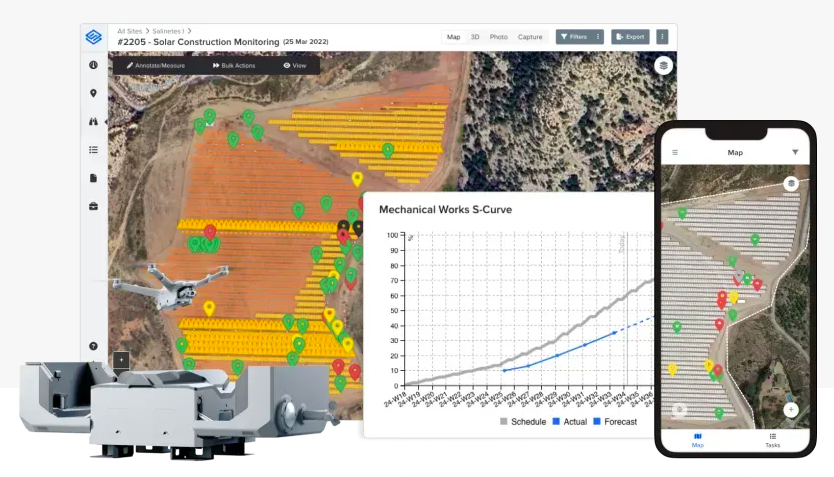
Task: Click the green pin on the yellow panel block at top
Action: tap(388, 150)
